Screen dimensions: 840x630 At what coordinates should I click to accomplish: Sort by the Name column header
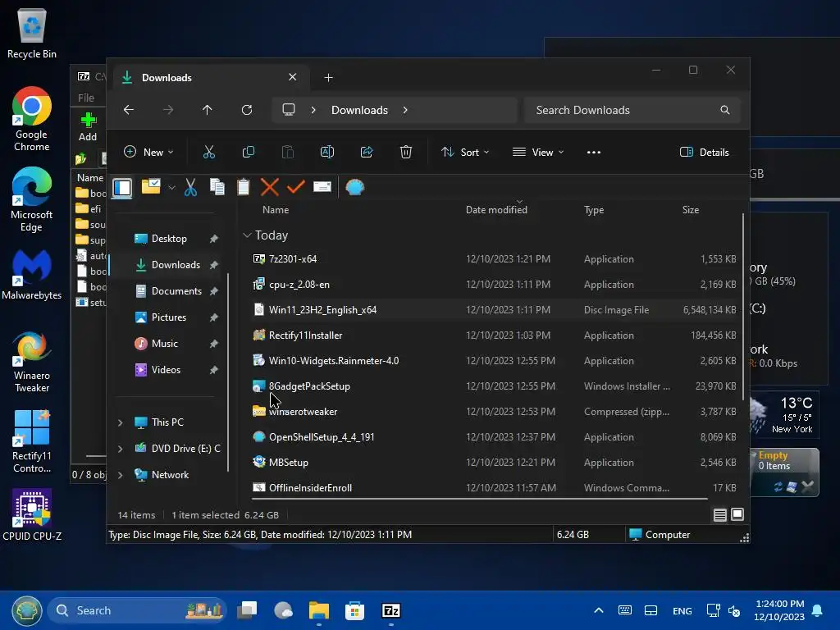(276, 210)
